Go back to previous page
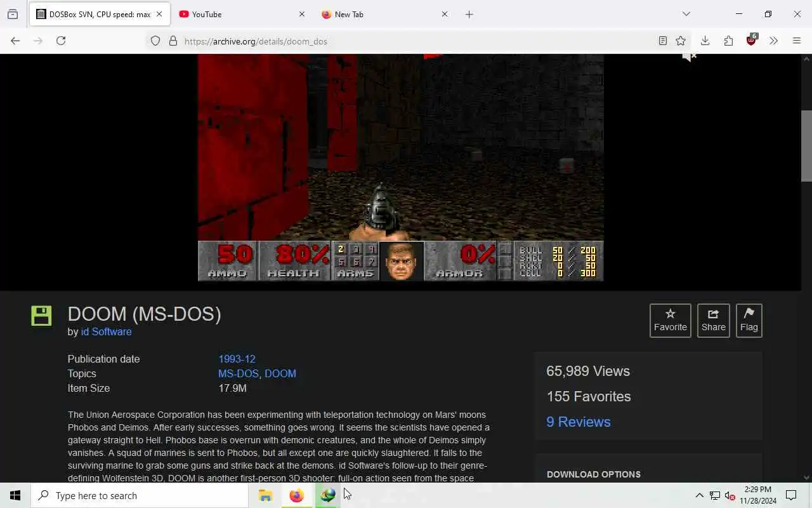This screenshot has width=812, height=508. (x=15, y=41)
